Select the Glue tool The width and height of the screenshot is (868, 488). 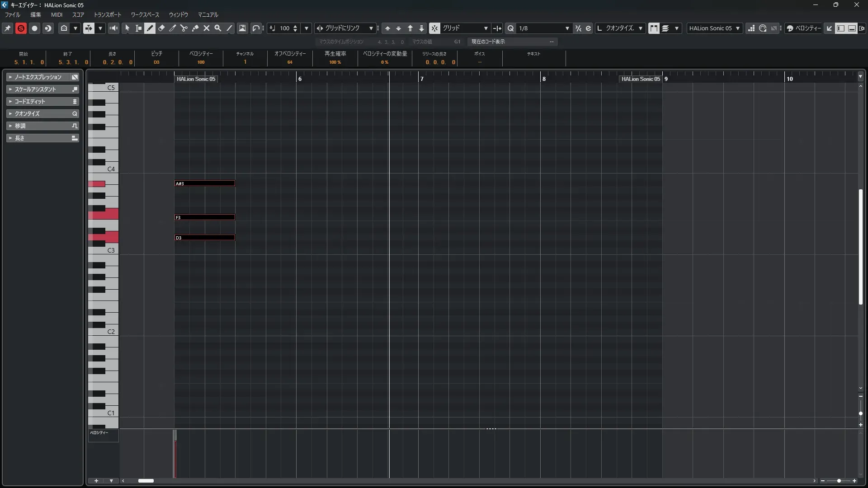tap(195, 28)
